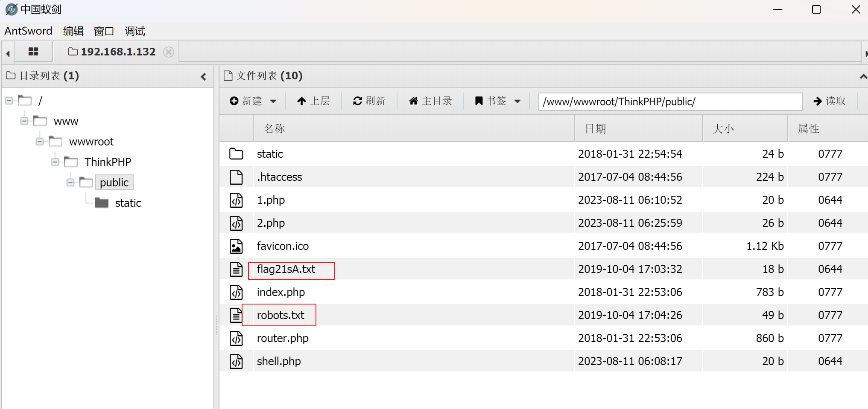868x409 pixels.
Task: Go to home directory with 主目录
Action: [x=430, y=101]
